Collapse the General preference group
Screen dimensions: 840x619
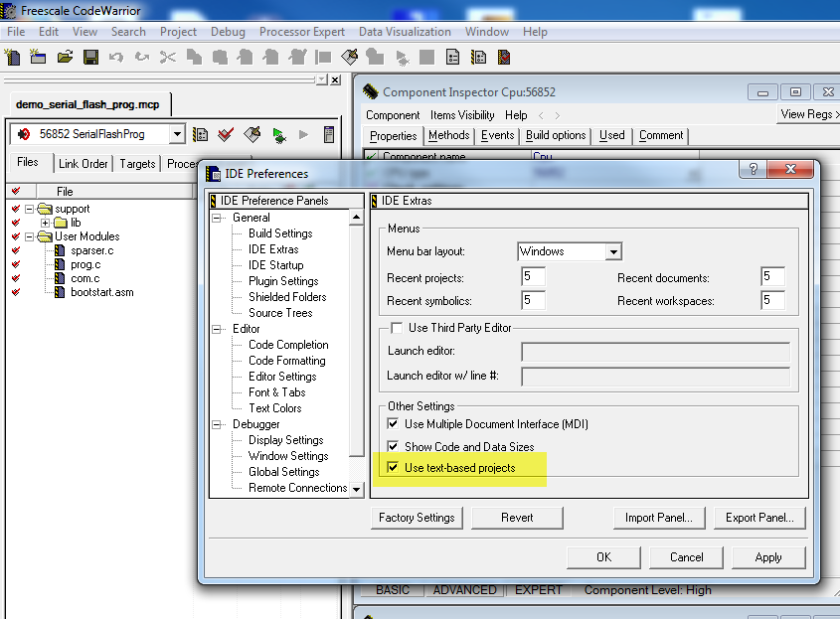[218, 218]
